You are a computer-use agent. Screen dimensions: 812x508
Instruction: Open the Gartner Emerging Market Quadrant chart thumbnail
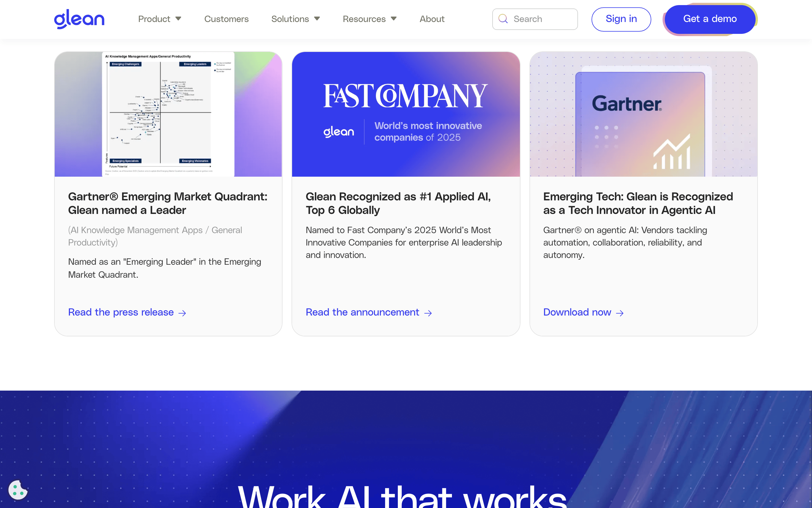click(168, 114)
